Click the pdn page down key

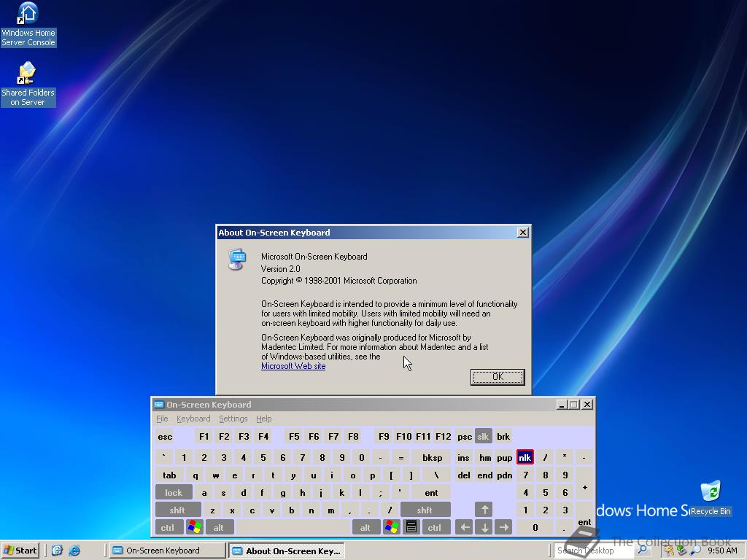tap(504, 475)
